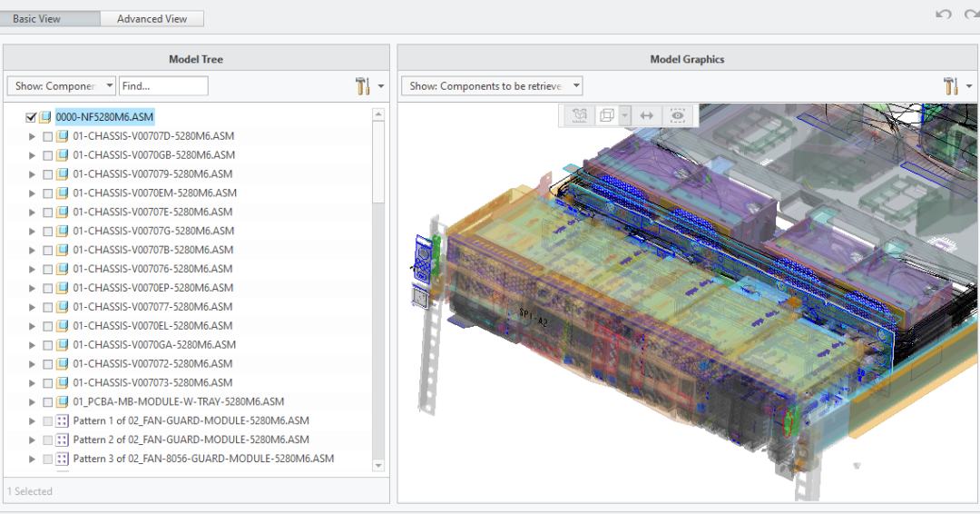Open the Show: Components dropdown in Model Tree
The height and width of the screenshot is (514, 980).
click(62, 86)
